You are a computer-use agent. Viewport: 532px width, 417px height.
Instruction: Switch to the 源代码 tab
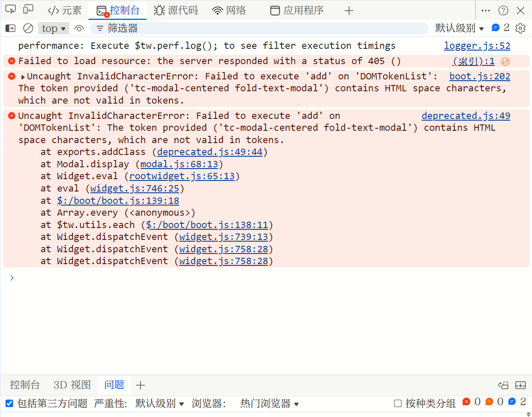176,11
